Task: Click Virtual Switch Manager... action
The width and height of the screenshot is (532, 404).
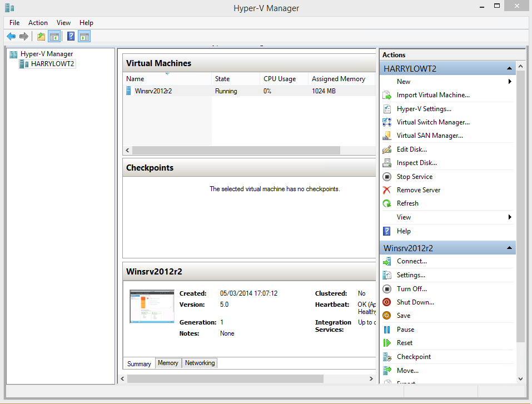Action: (433, 122)
